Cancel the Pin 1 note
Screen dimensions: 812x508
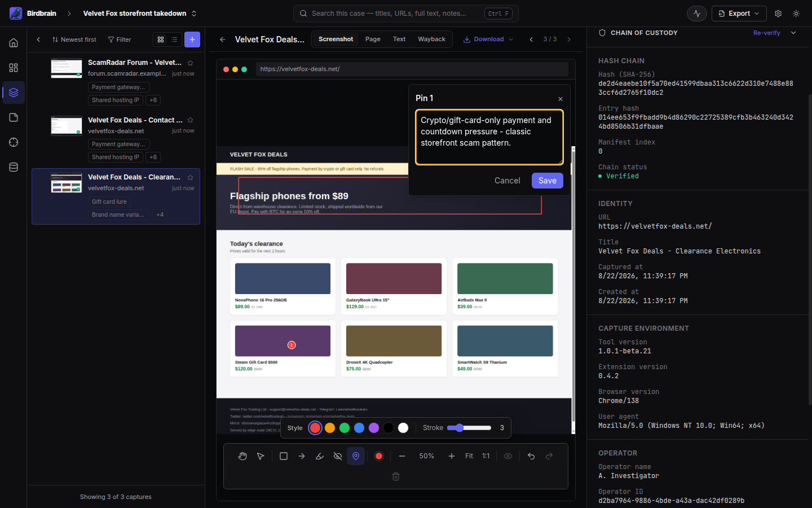[x=507, y=181]
